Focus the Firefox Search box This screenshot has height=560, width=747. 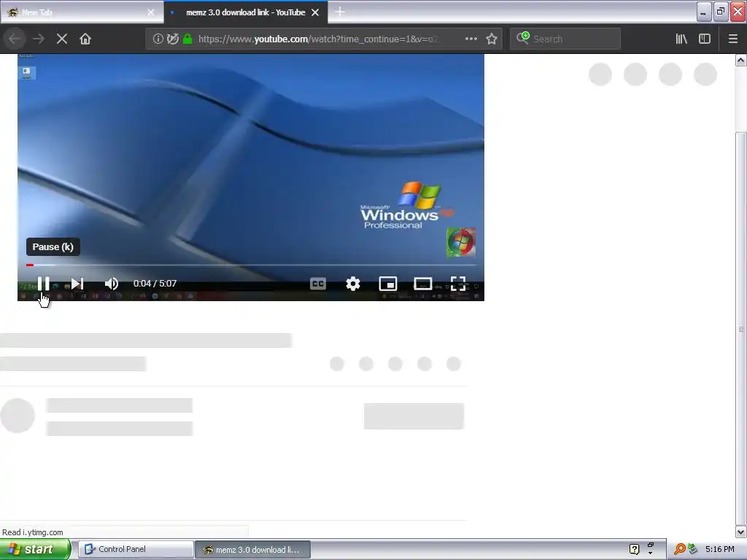565,39
